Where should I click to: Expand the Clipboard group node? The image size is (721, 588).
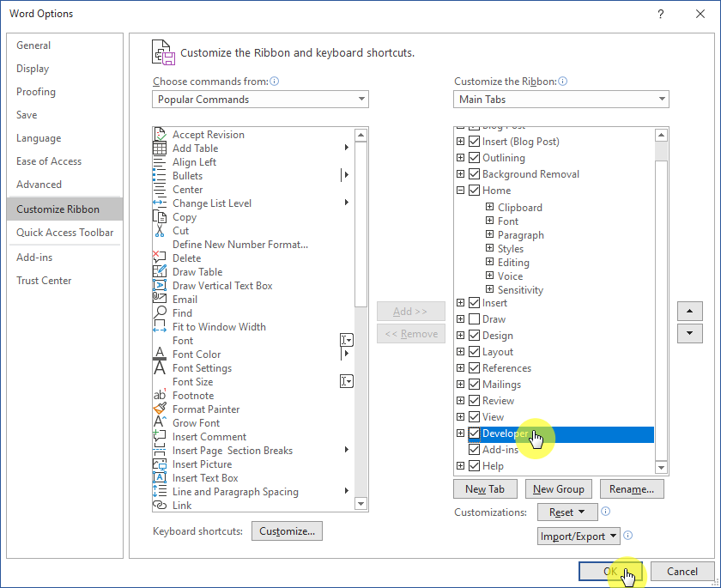490,206
